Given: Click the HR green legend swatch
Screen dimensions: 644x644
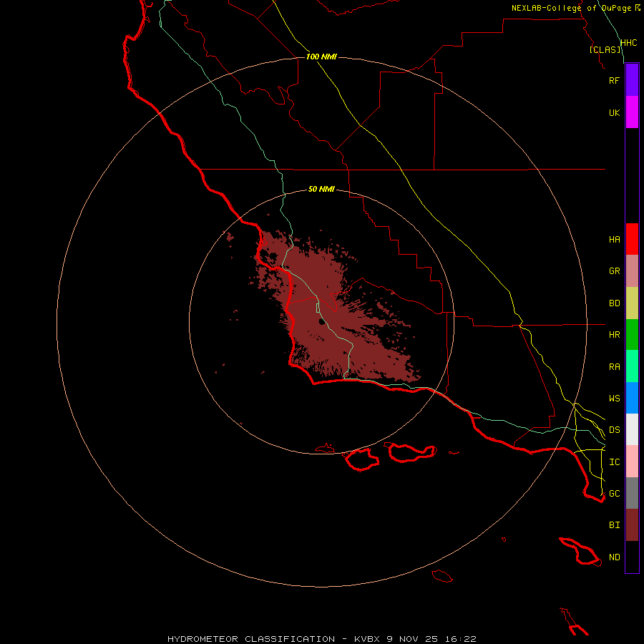Looking at the screenshot, I should (x=632, y=335).
